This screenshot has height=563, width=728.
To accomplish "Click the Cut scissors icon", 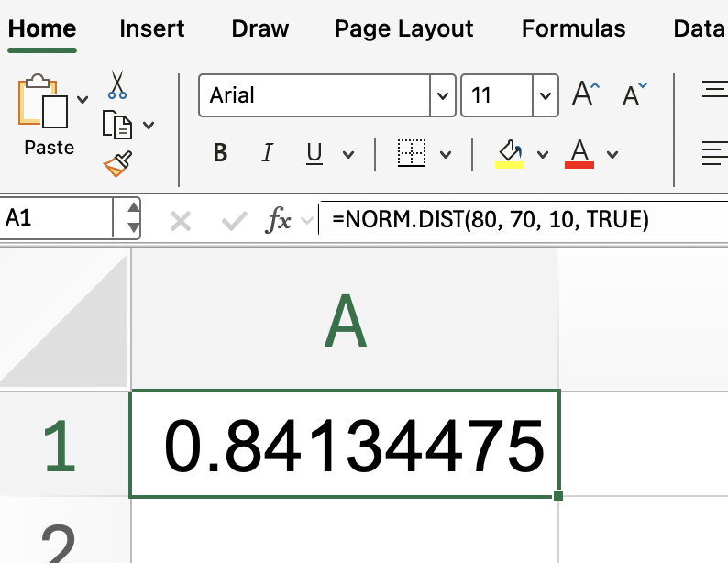I will coord(117,83).
